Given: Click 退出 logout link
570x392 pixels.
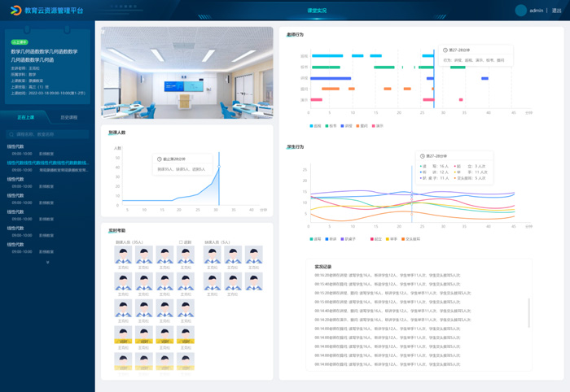Looking at the screenshot, I should 557,11.
